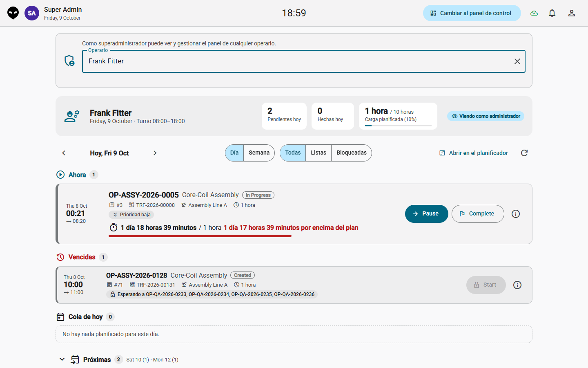Viewport: 588px width, 368px height.
Task: Open the account profile icon
Action: coord(572,13)
